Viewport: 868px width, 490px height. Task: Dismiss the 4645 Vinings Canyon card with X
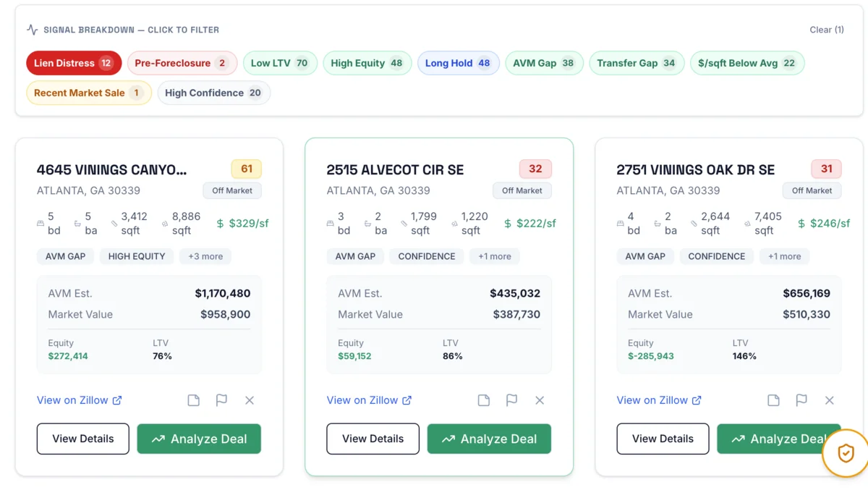(250, 400)
